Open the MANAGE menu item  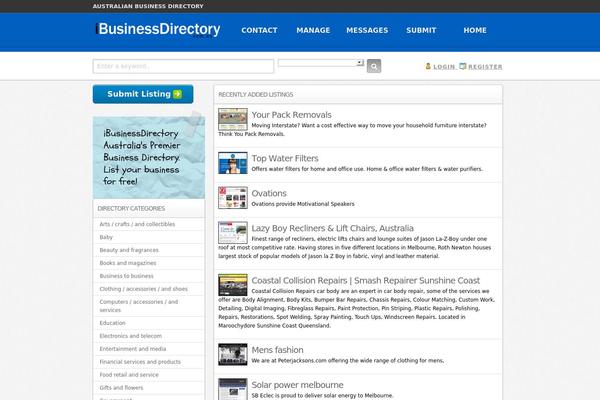tap(313, 30)
